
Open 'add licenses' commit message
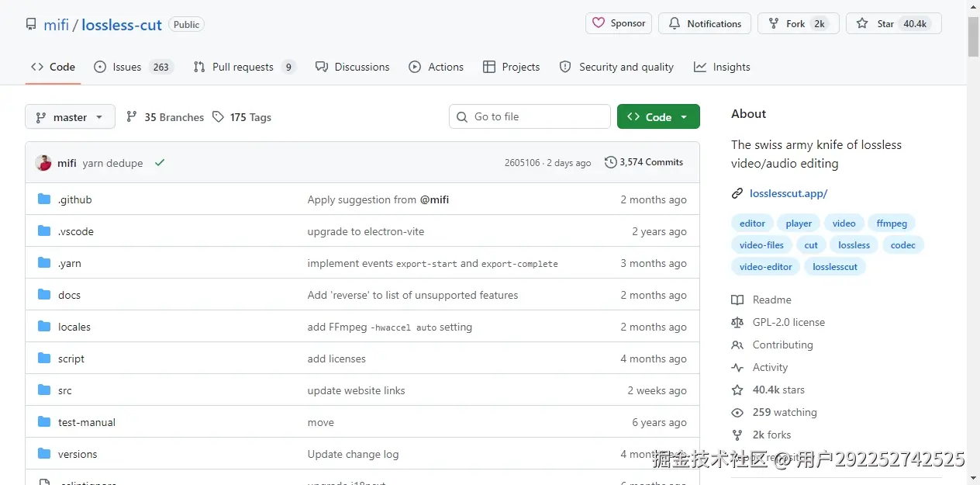tap(336, 359)
